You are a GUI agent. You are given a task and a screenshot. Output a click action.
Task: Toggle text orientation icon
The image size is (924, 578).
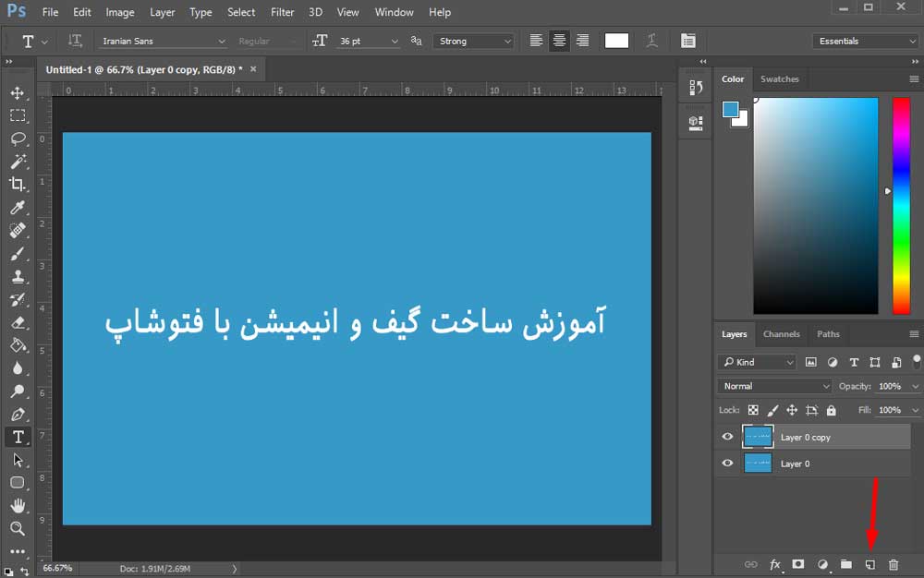pyautogui.click(x=75, y=41)
